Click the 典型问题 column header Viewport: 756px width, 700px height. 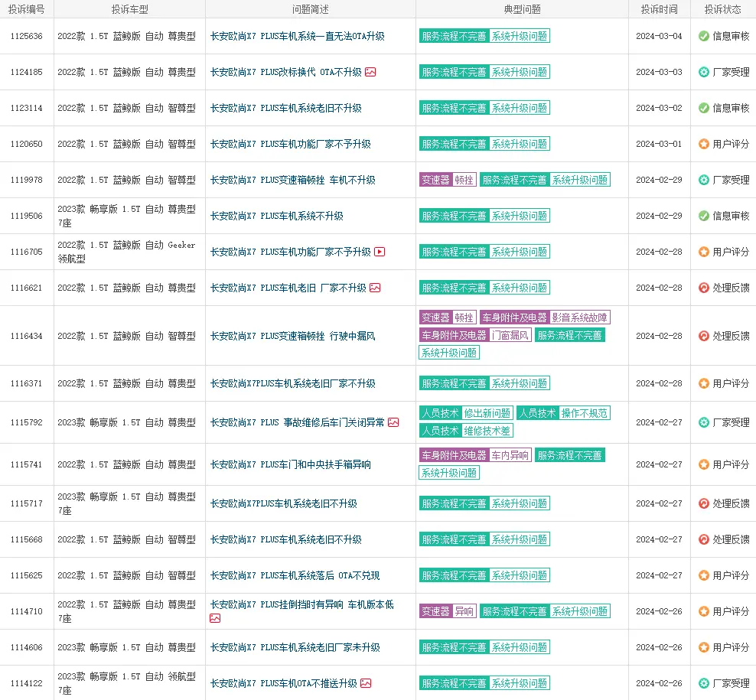(522, 9)
